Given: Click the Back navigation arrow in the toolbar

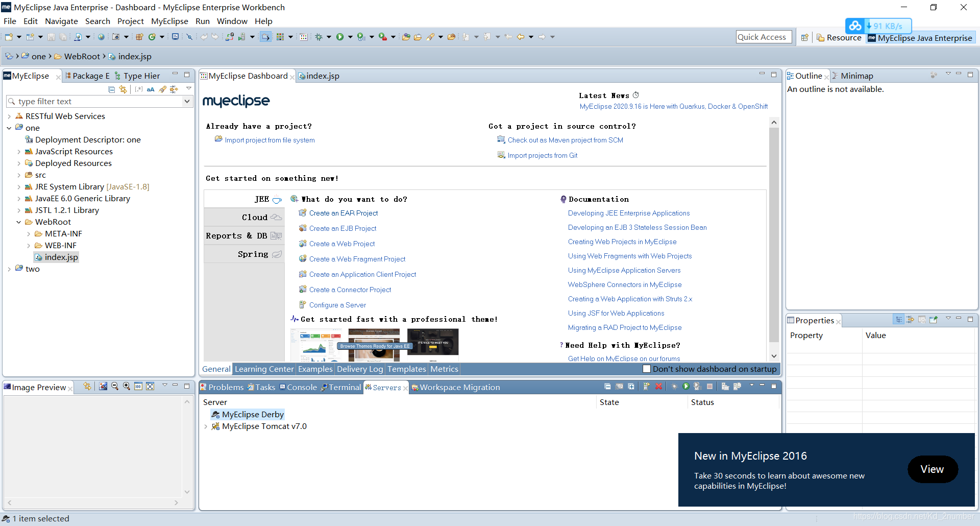Looking at the screenshot, I should (520, 37).
